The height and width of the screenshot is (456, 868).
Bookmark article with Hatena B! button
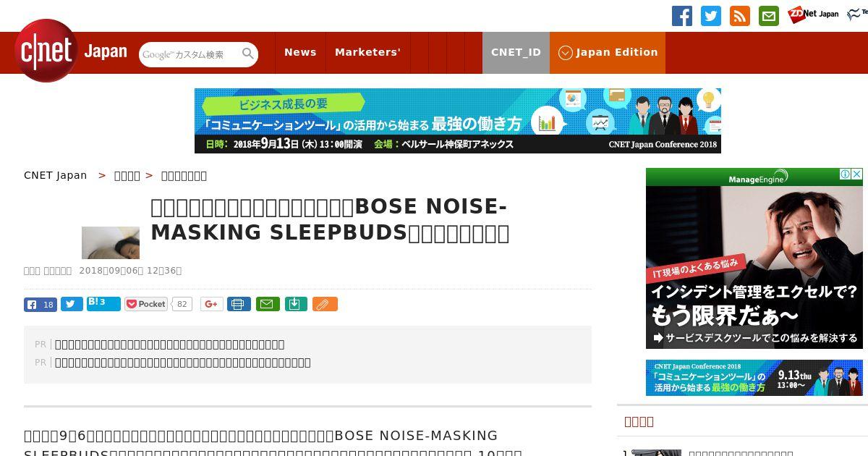click(103, 303)
